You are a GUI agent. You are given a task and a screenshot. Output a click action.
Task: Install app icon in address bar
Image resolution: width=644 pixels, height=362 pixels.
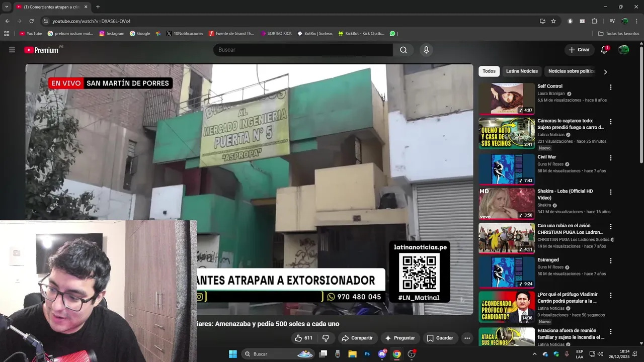coord(542,21)
